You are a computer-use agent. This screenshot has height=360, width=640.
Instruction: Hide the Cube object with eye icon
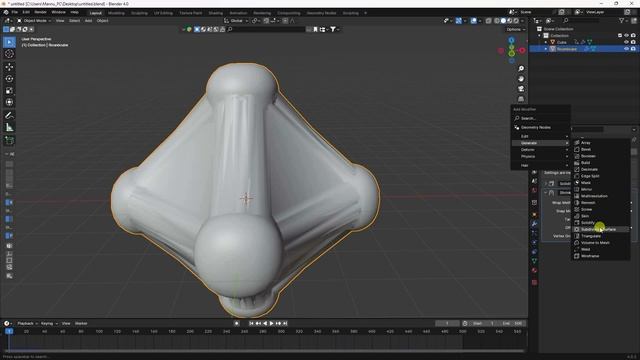click(626, 42)
